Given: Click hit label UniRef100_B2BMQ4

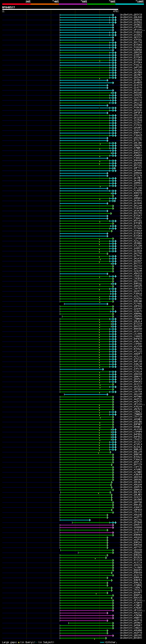Looking at the screenshot, I should pyautogui.click(x=131, y=50).
